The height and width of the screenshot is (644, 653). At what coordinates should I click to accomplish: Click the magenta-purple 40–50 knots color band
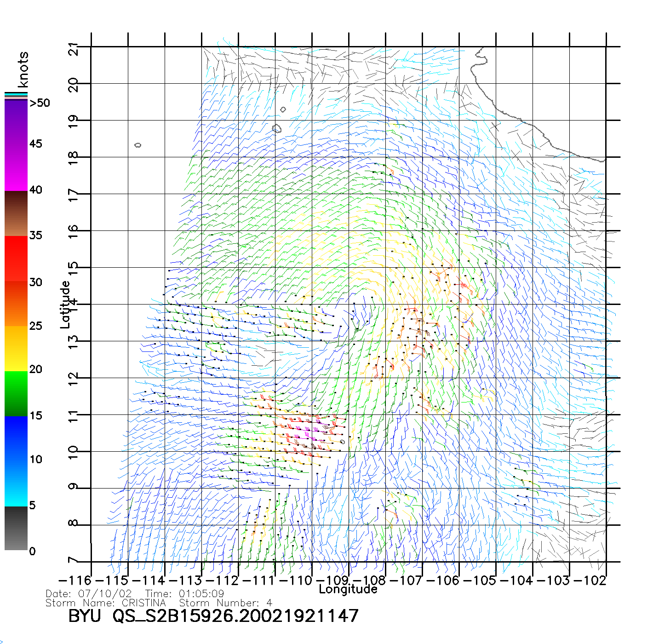[16, 145]
